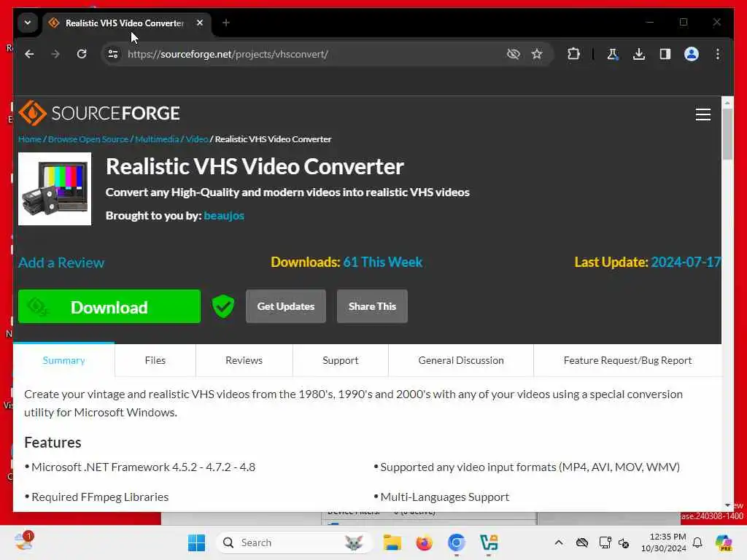Open a new tab with plus button
This screenshot has width=747, height=560.
[x=226, y=23]
